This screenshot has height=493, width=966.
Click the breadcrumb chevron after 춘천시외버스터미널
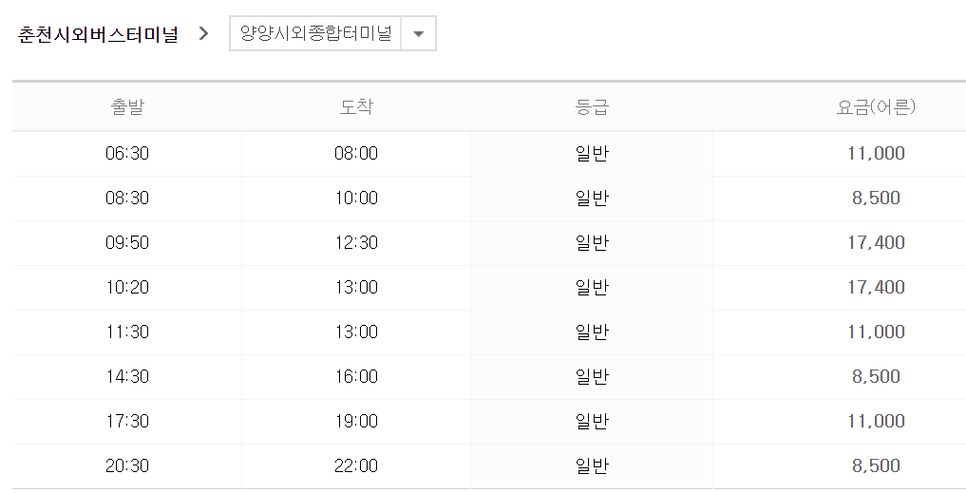click(204, 33)
